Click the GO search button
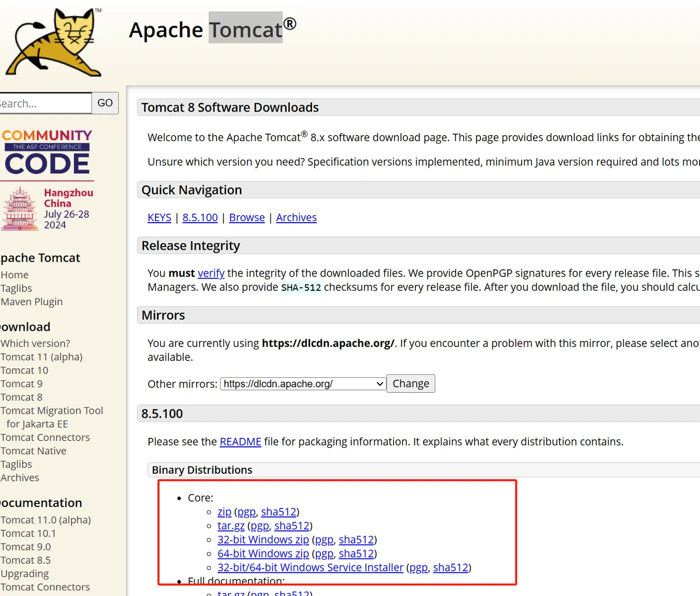Viewport: 700px width, 596px height. (105, 103)
